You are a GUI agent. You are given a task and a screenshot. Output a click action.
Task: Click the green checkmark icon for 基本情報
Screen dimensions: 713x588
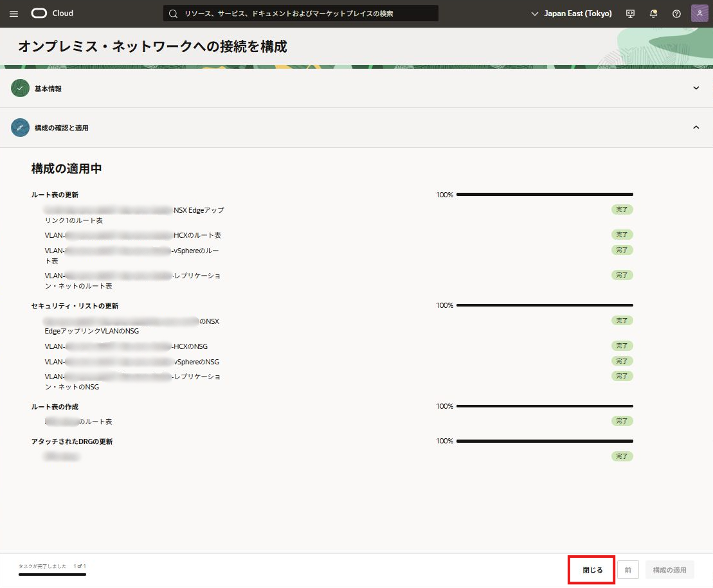tap(21, 88)
